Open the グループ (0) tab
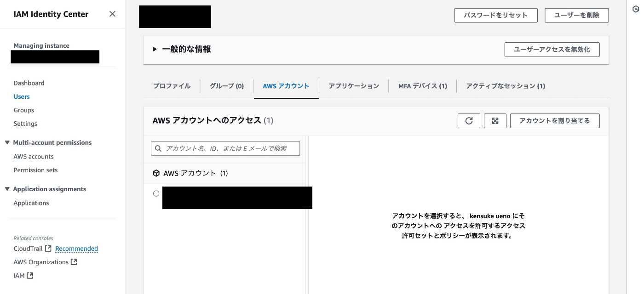Image resolution: width=644 pixels, height=294 pixels. click(227, 86)
